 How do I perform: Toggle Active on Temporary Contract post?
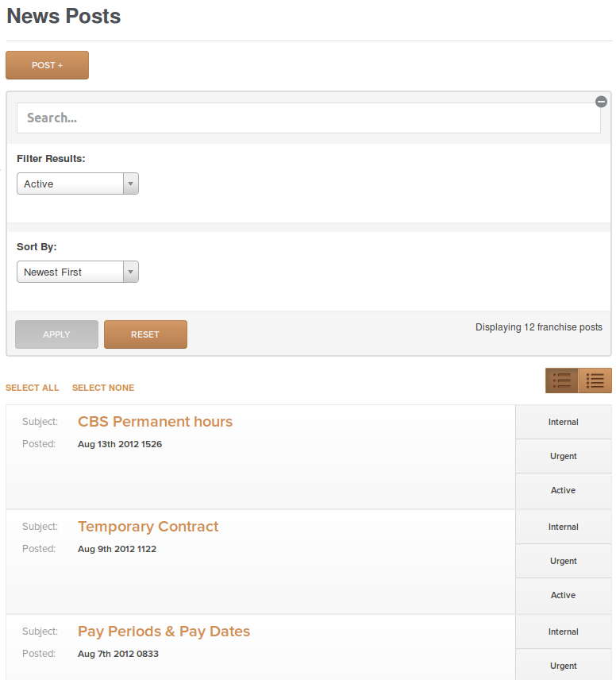[563, 595]
